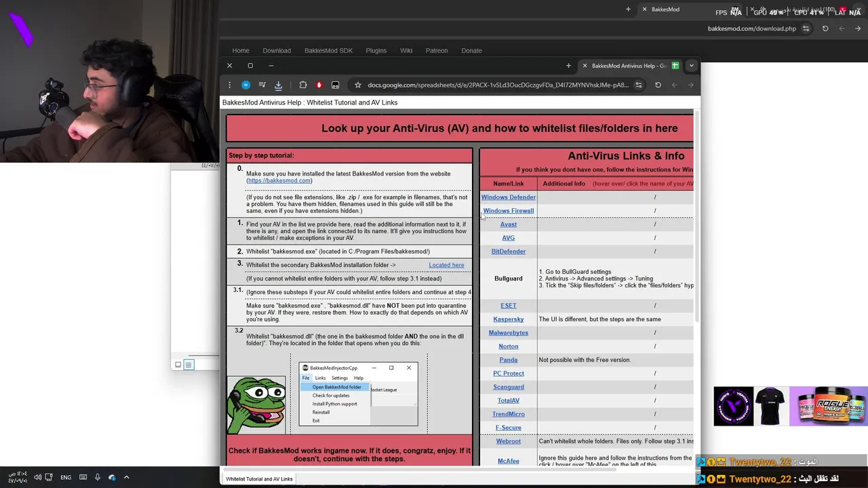This screenshot has height=488, width=868.
Task: Open Windows Firewall link
Action: 508,211
